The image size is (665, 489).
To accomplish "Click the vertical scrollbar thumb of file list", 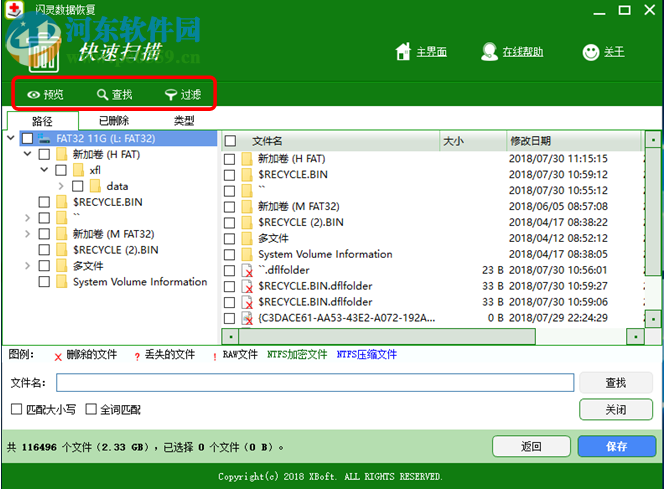I will (x=653, y=210).
